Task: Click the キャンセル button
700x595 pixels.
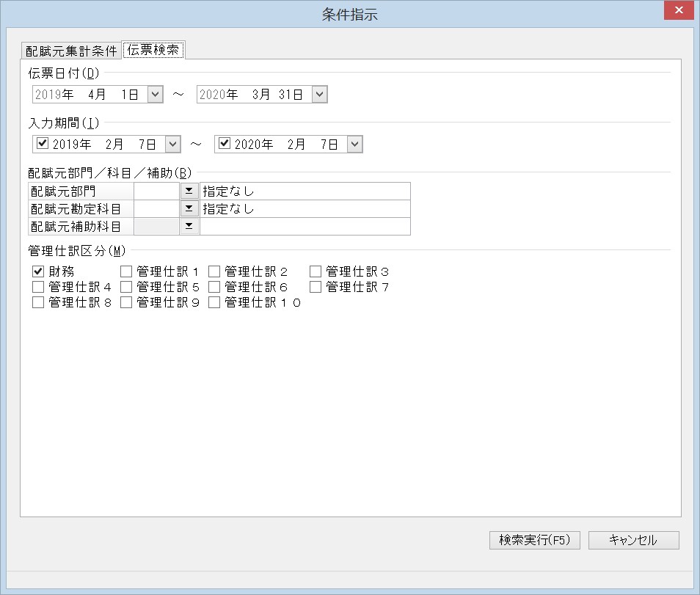Action: [633, 540]
